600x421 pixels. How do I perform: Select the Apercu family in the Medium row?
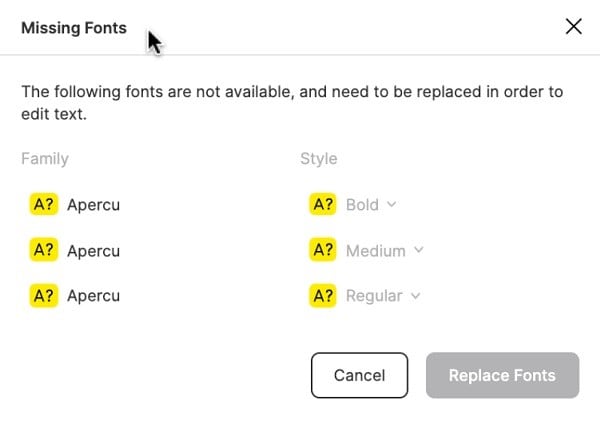point(93,251)
